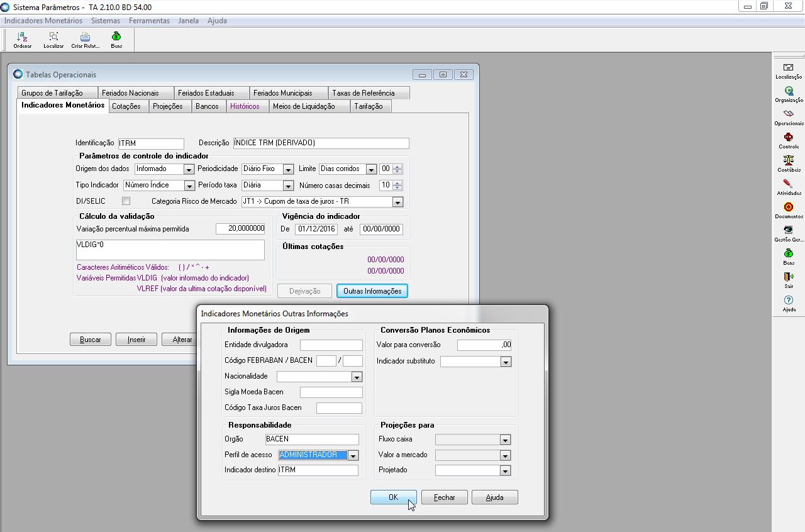Open the Janela menu
Image resolution: width=805 pixels, height=532 pixels.
189,21
